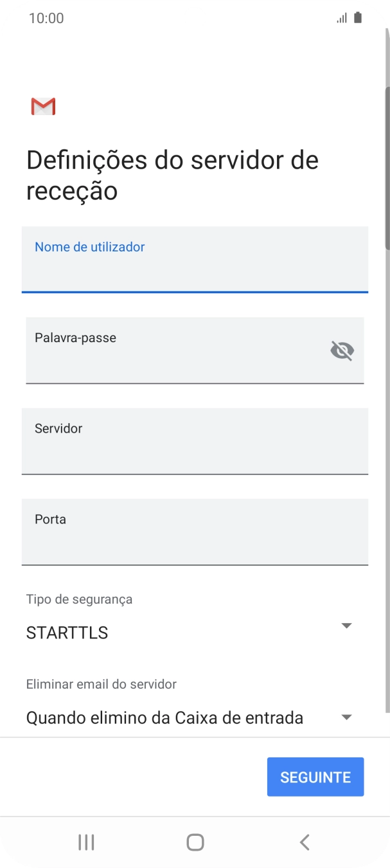
Task: Click the vertical scrollbar on the right
Action: (x=387, y=167)
